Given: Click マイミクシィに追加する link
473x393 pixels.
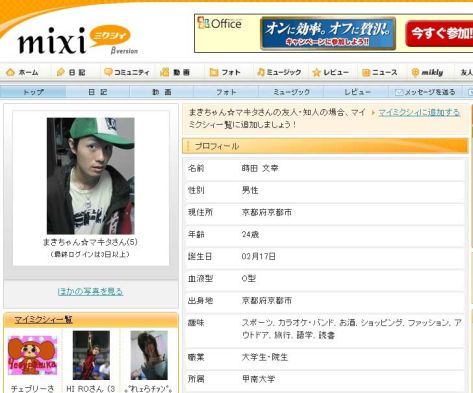Looking at the screenshot, I should pos(419,113).
